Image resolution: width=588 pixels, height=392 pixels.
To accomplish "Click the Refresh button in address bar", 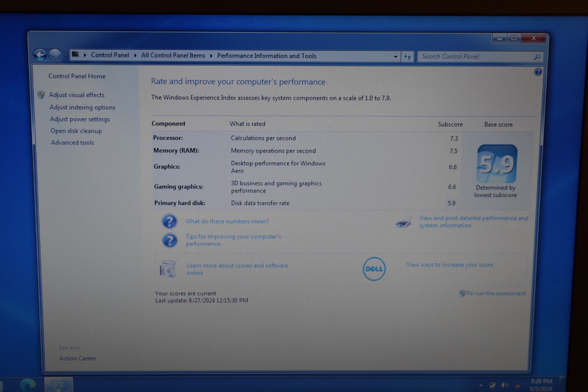I will (x=407, y=57).
